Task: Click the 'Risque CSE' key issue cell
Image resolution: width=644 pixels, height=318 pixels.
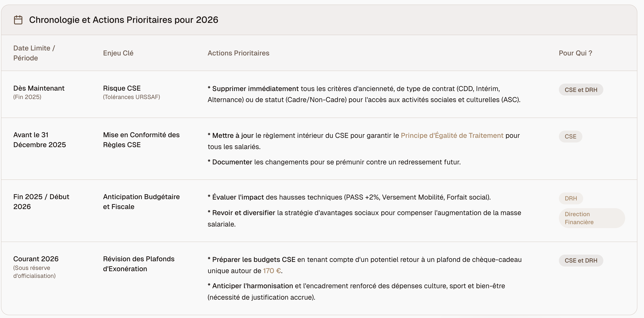Action: pos(122,88)
